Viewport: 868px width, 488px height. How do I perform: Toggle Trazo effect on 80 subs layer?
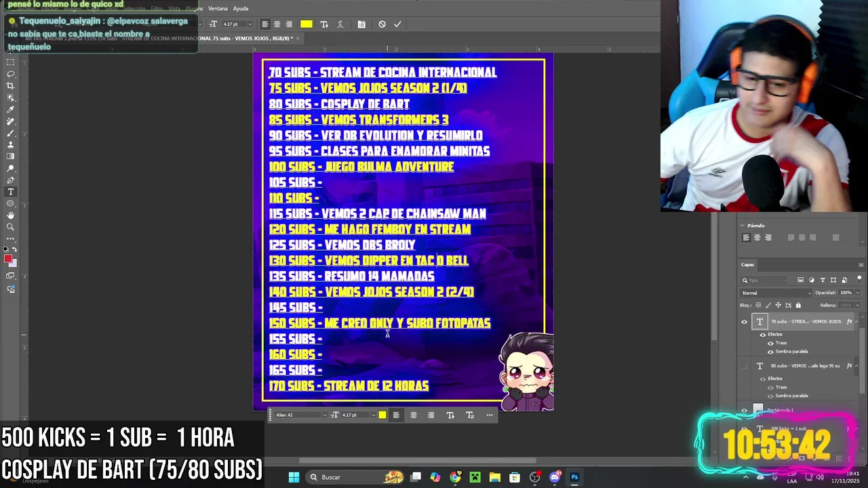coord(770,387)
